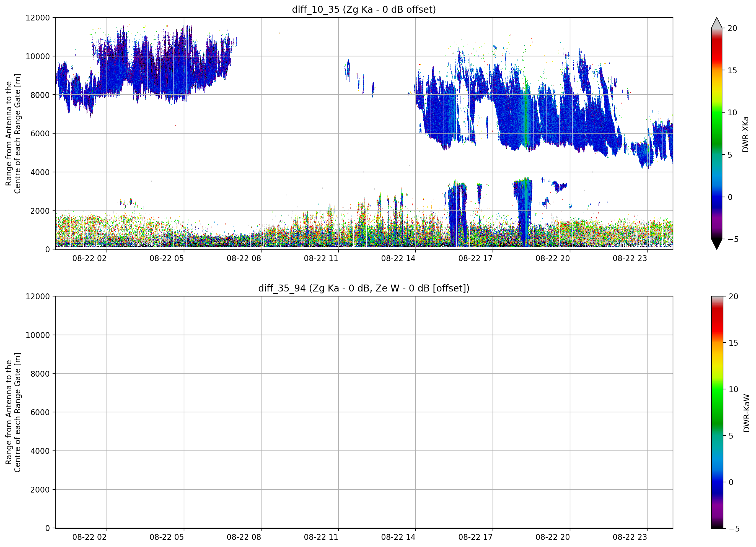Click the 5 tick on the DWR-KaW colorbar
The width and height of the screenshot is (756, 547).
(x=731, y=436)
